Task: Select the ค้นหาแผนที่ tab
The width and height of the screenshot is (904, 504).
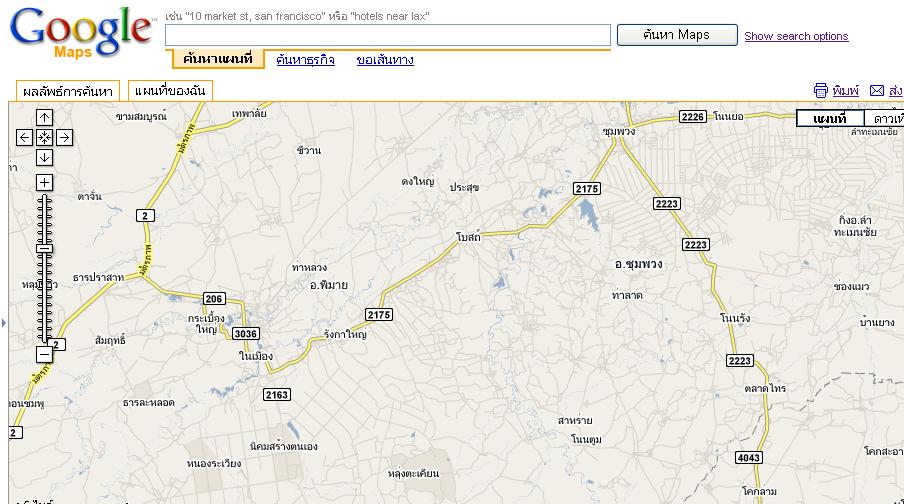Action: click(217, 59)
